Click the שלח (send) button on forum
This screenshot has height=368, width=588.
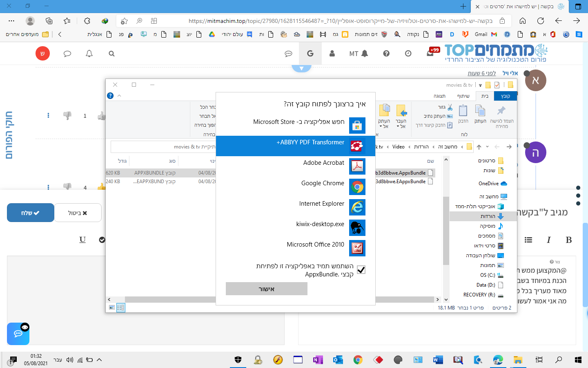(31, 213)
